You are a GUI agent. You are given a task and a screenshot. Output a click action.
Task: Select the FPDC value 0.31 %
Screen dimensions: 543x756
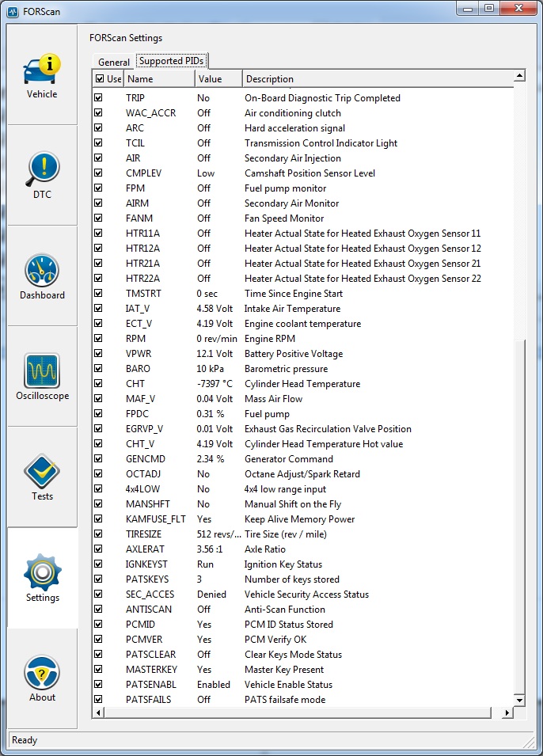coord(211,414)
